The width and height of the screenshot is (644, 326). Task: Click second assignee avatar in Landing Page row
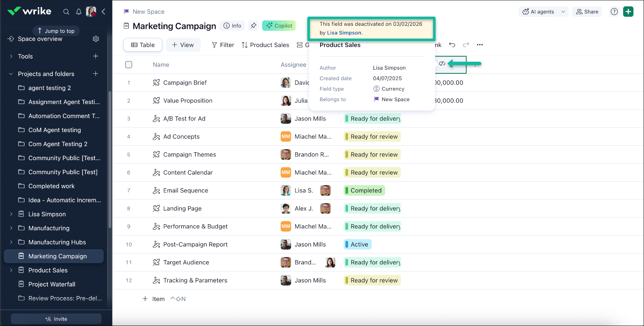[325, 208]
